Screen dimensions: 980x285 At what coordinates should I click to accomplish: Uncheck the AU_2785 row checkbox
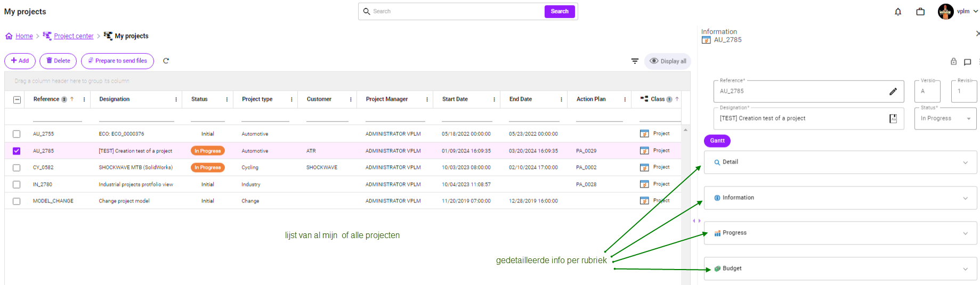17,151
